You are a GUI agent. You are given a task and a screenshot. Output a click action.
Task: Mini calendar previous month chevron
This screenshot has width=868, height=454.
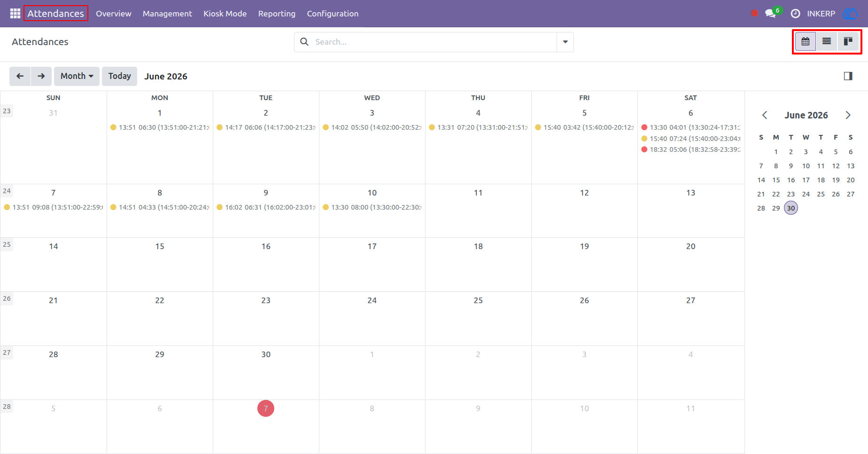point(765,115)
